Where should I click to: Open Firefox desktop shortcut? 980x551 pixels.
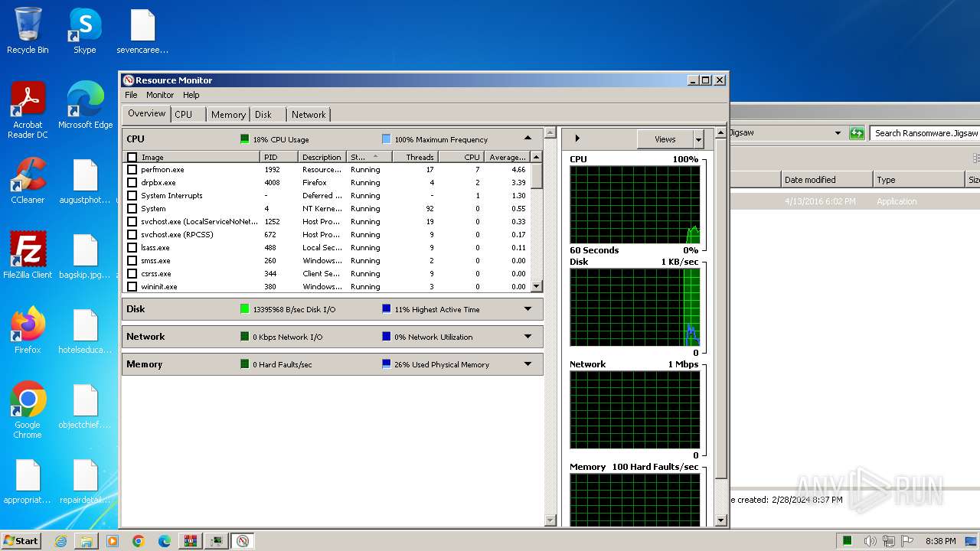point(28,331)
